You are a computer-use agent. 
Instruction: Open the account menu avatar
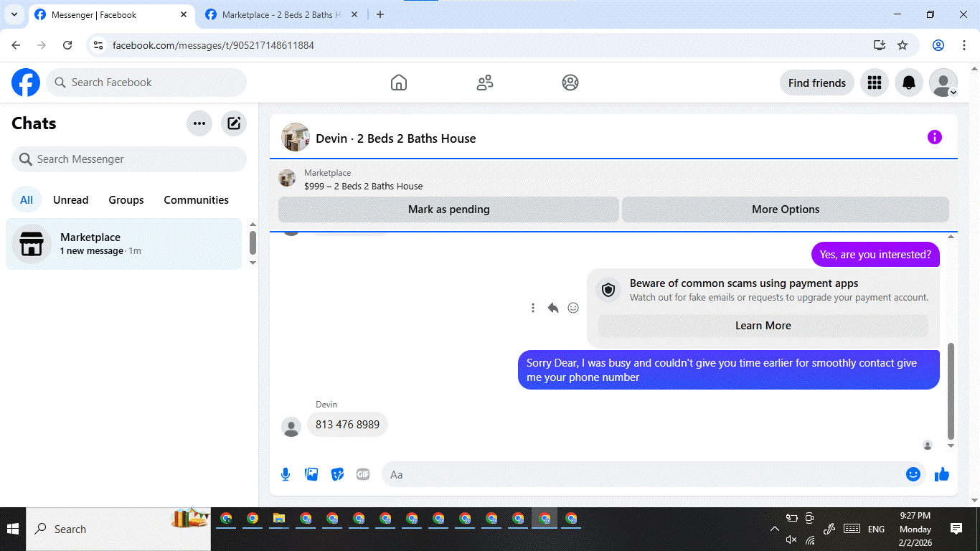[943, 83]
